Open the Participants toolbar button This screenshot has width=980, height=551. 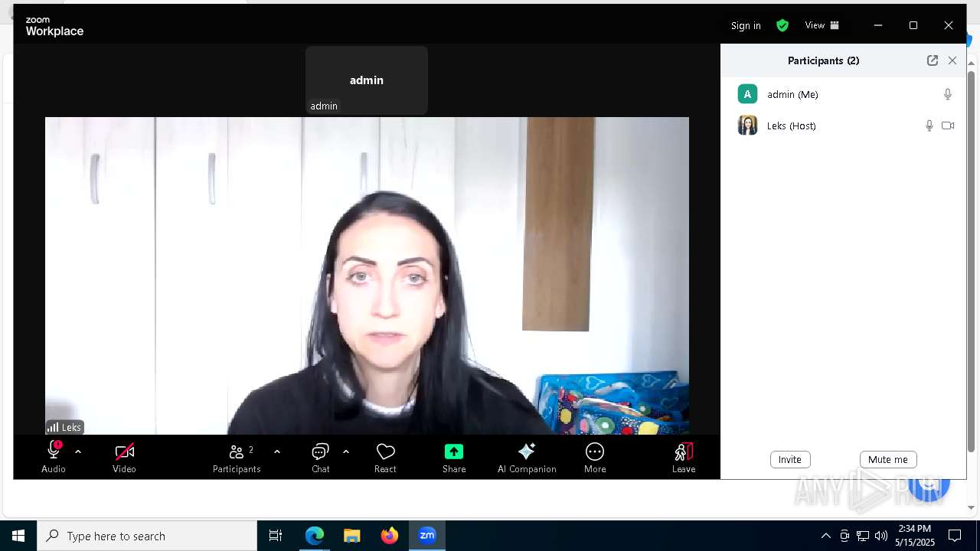pos(237,457)
